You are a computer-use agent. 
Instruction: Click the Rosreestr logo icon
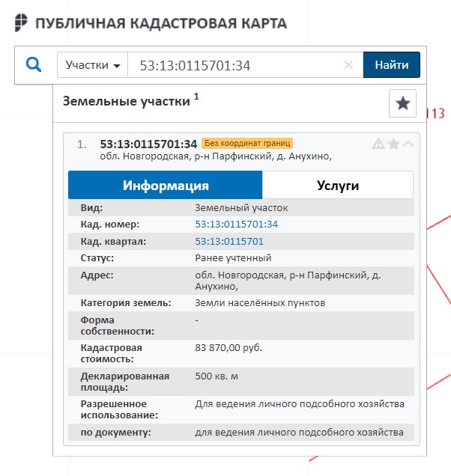click(21, 22)
